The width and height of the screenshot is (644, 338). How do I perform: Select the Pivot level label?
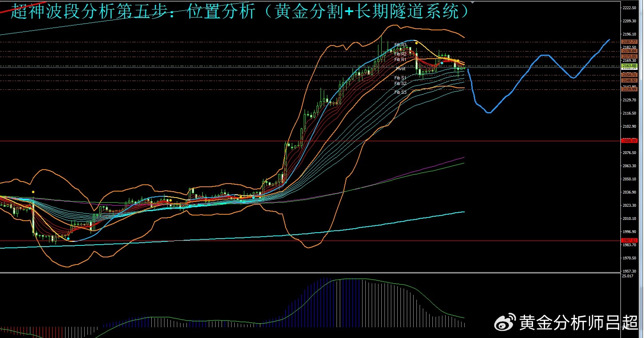tap(400, 69)
